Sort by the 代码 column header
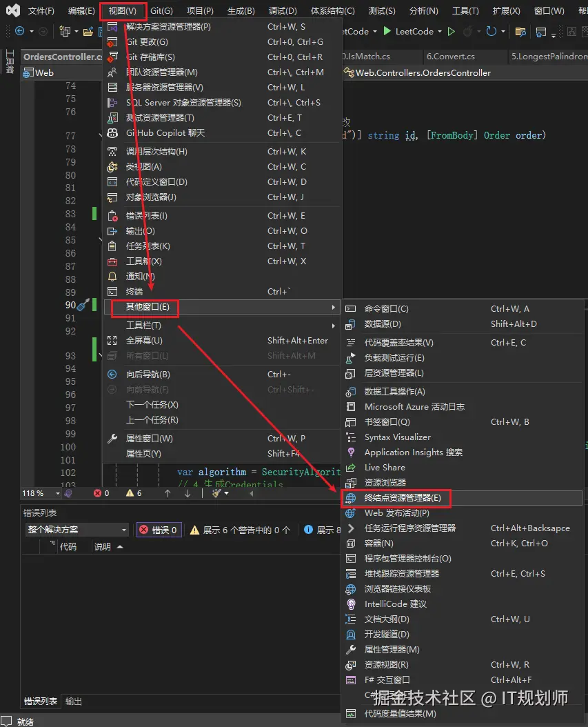Viewport: 588px width, 727px height. (x=68, y=547)
